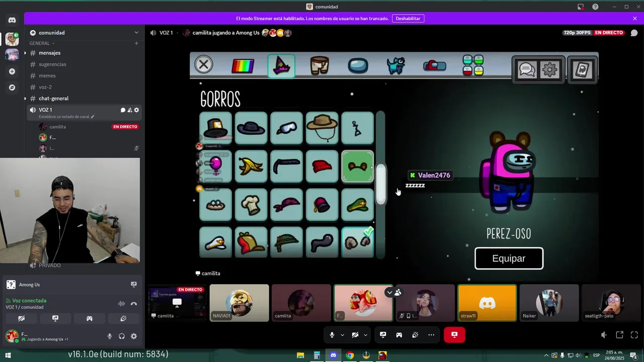Select the bear ears hat
The image size is (644, 362).
[358, 166]
